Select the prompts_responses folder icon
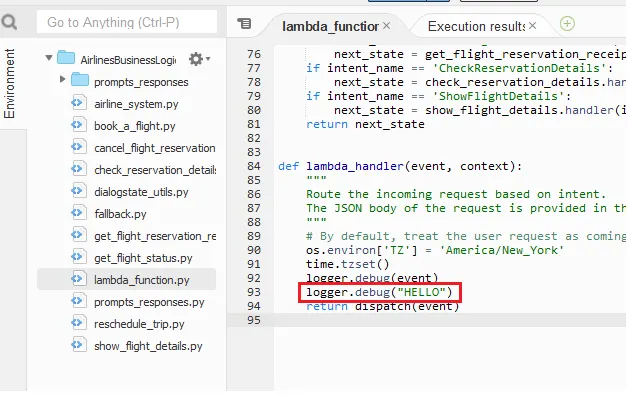The height and width of the screenshot is (395, 628). 80,79
